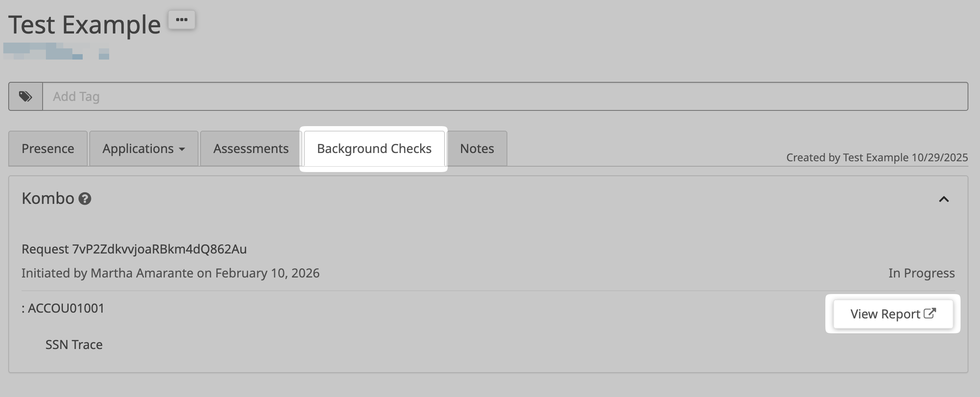The height and width of the screenshot is (397, 980).
Task: Expand the Applications dropdown tab
Action: click(x=143, y=148)
